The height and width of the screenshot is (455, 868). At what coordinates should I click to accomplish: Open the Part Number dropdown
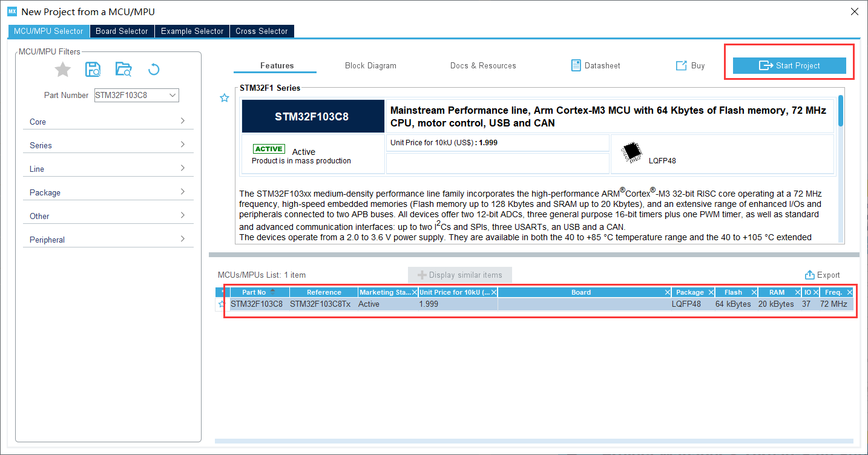click(173, 95)
